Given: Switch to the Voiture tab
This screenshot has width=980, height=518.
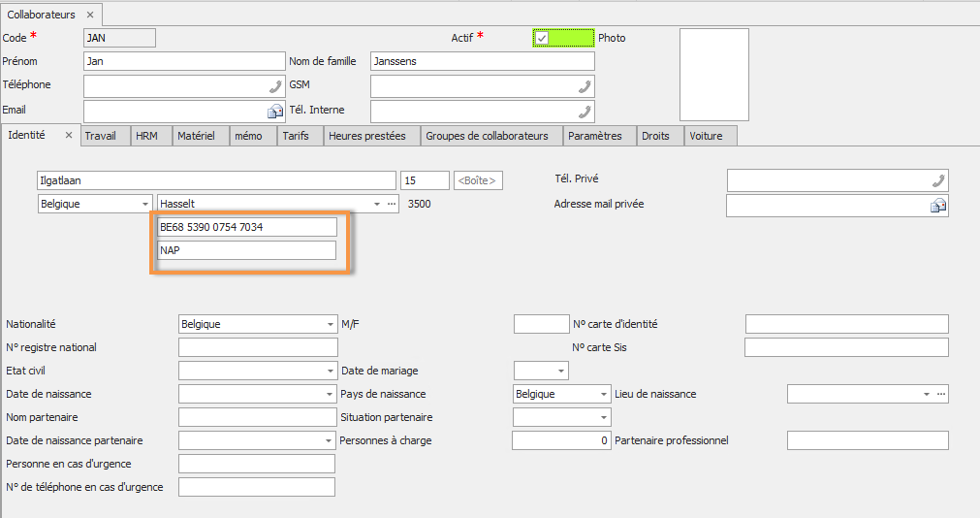Looking at the screenshot, I should (711, 136).
